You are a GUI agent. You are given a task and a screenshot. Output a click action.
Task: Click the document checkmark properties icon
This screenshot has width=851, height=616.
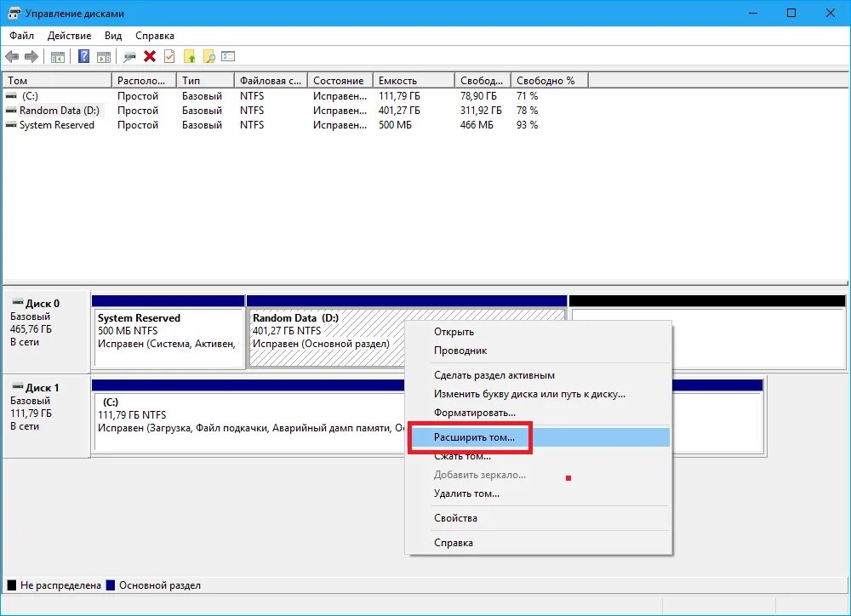tap(169, 56)
